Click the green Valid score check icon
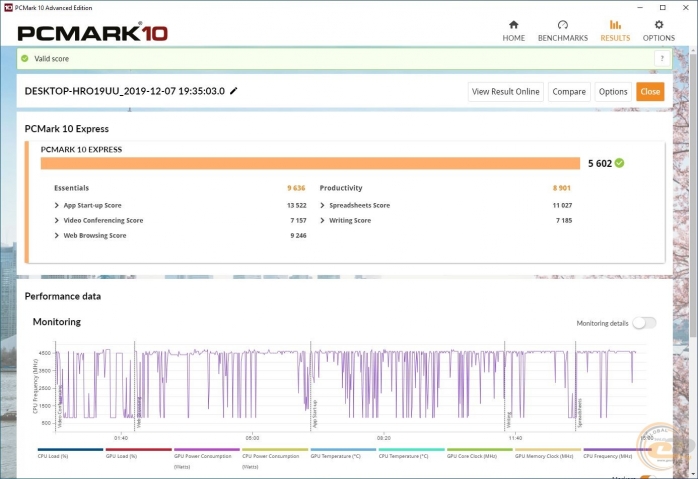 (25, 58)
